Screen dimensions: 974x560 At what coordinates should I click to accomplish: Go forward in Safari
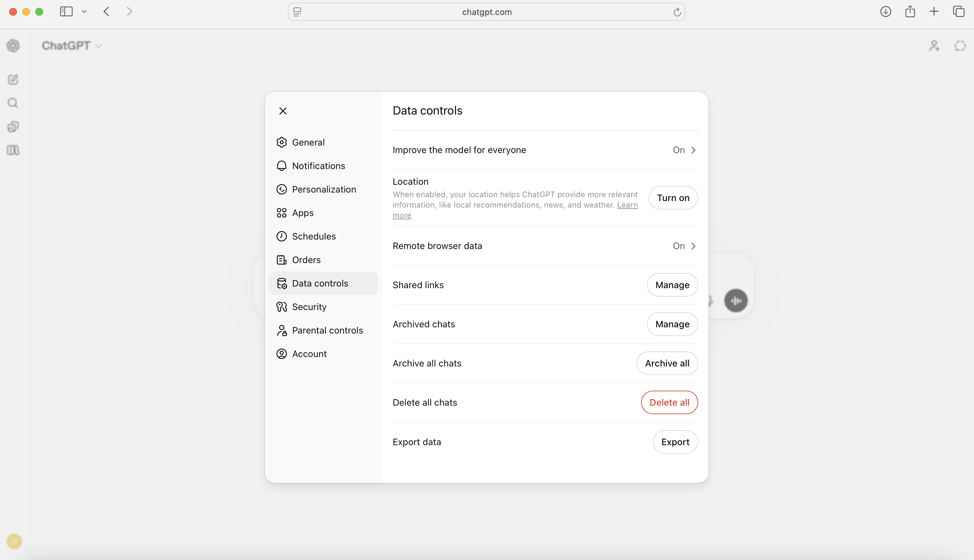point(130,11)
